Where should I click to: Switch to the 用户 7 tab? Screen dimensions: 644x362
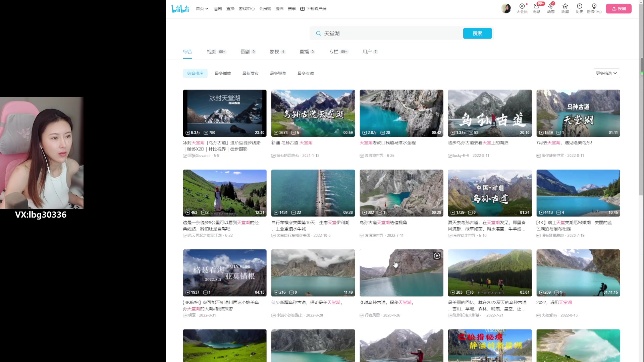(370, 52)
